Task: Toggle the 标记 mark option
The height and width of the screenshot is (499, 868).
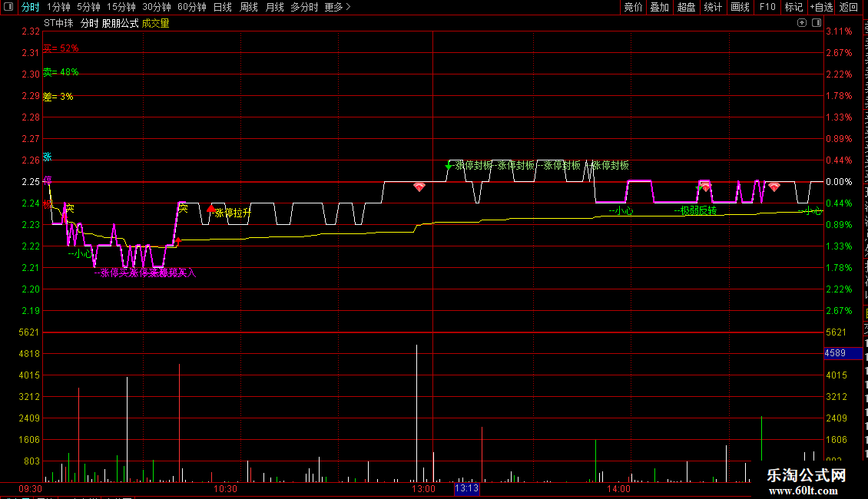Action: 793,7
